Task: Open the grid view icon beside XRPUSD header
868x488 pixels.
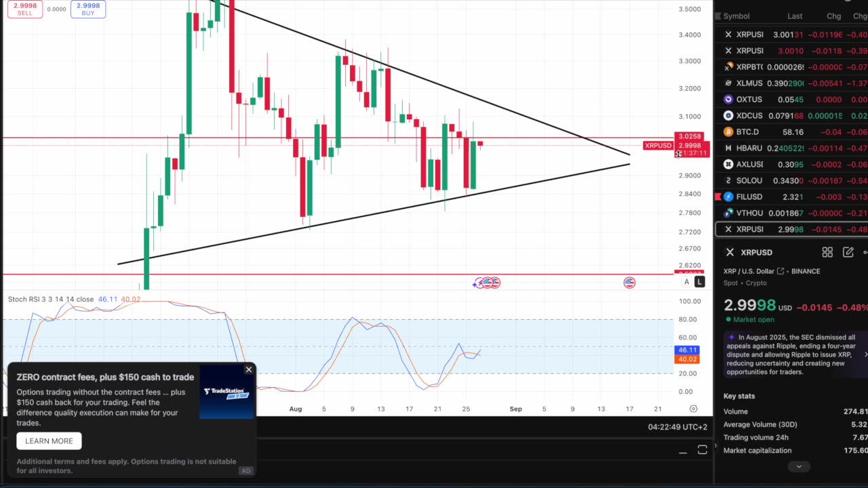Action: tap(827, 252)
